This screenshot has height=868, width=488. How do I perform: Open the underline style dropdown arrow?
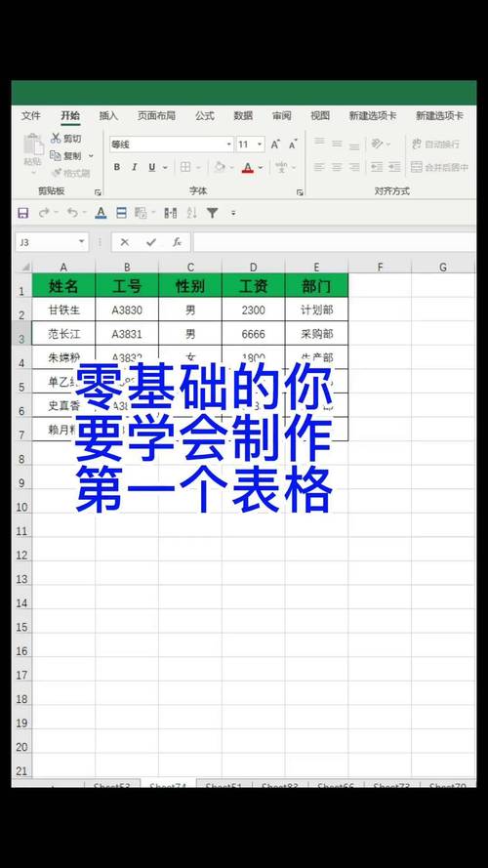point(164,167)
